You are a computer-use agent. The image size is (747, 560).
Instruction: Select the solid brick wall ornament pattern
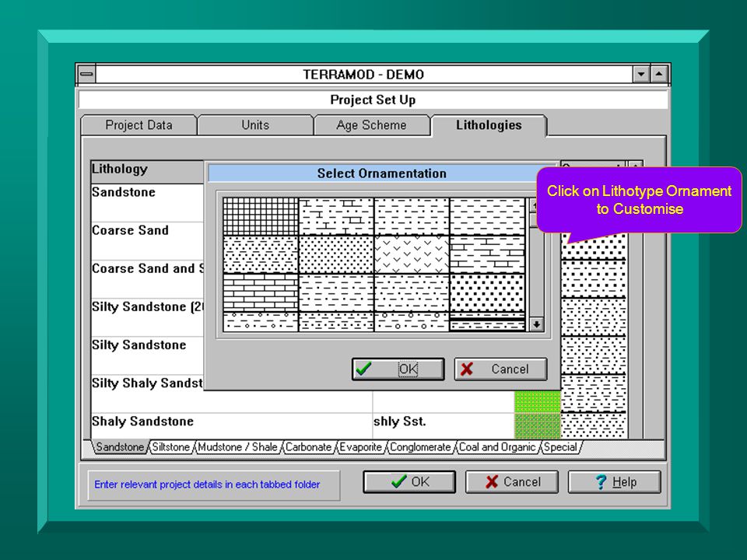click(261, 293)
